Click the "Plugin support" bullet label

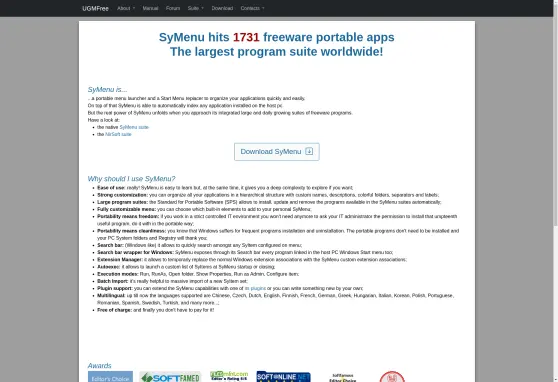point(115,288)
